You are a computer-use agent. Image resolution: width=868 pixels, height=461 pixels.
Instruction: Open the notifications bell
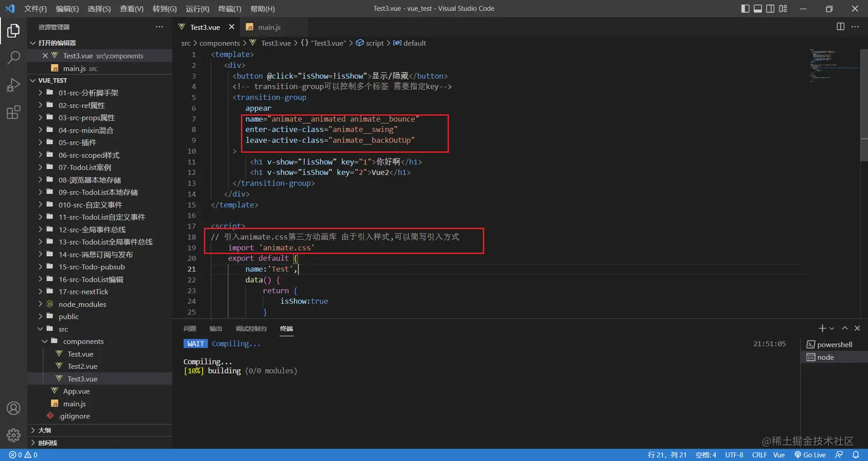point(856,455)
